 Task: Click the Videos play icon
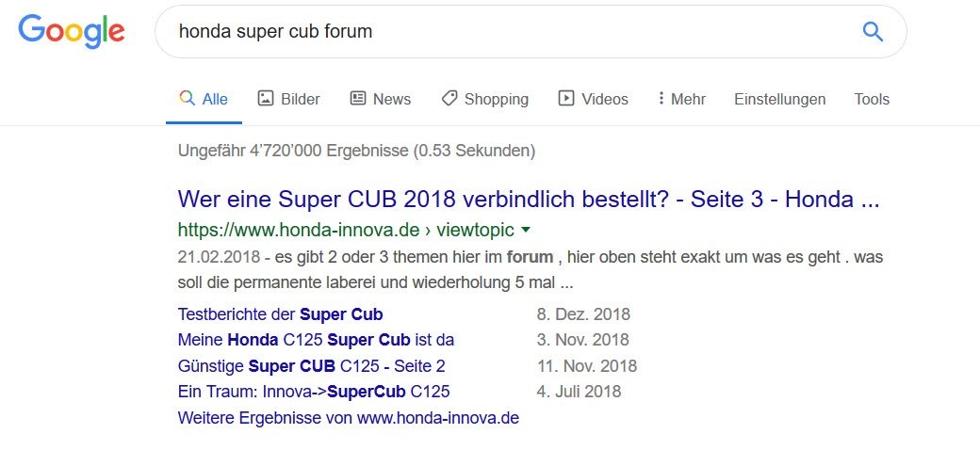566,98
